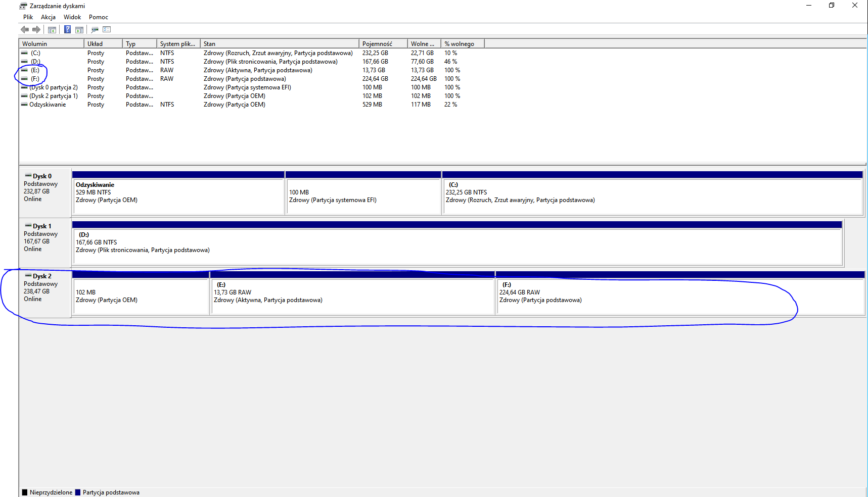Click the 22 % free percentage cell
Viewport: 868px width, 497px height.
[x=450, y=105]
